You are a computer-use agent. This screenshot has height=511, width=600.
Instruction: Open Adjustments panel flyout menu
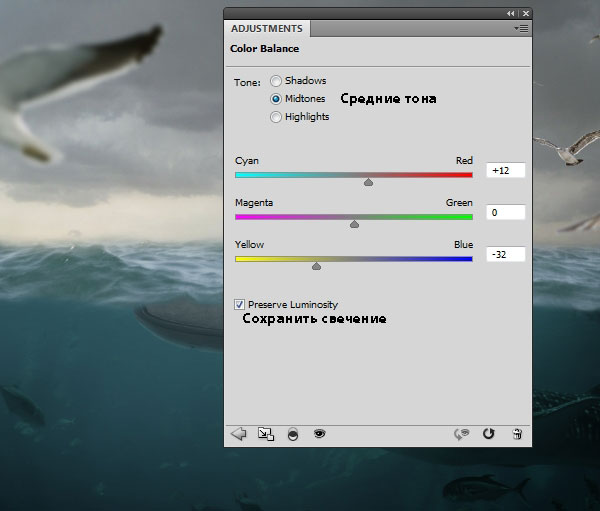click(521, 29)
